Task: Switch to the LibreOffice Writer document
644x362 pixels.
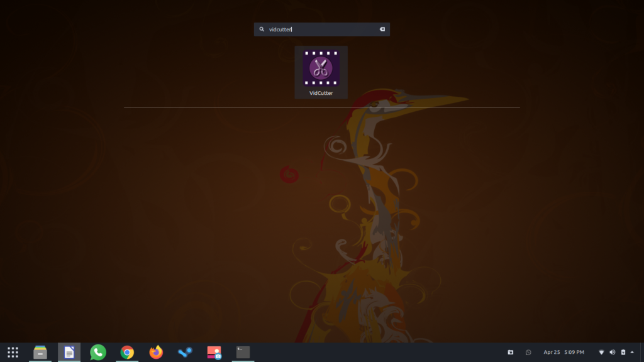Action: (x=69, y=353)
